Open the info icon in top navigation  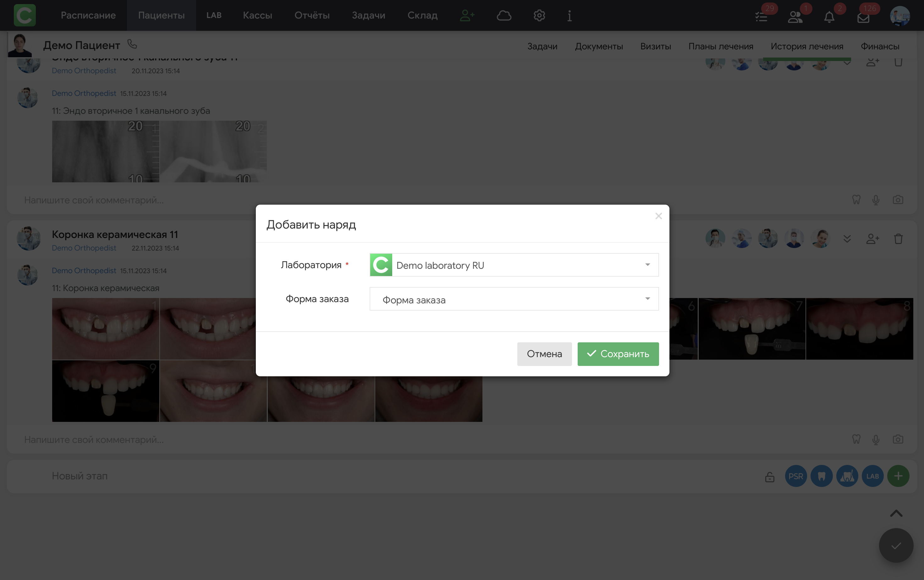click(569, 15)
